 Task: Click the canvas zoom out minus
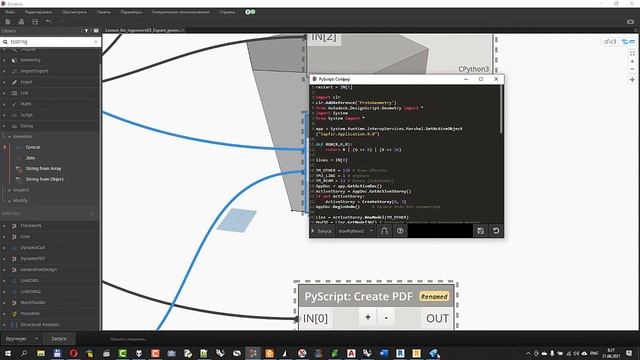pyautogui.click(x=632, y=69)
